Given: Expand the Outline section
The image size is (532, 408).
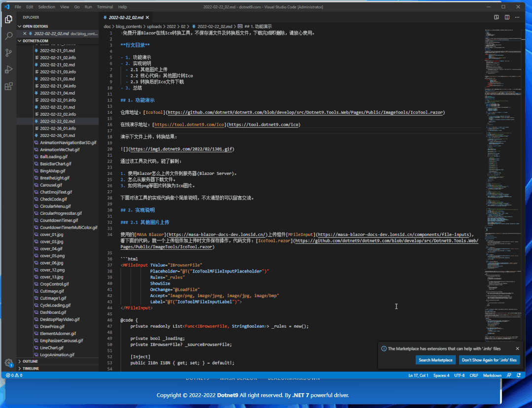Looking at the screenshot, I should tap(58, 361).
